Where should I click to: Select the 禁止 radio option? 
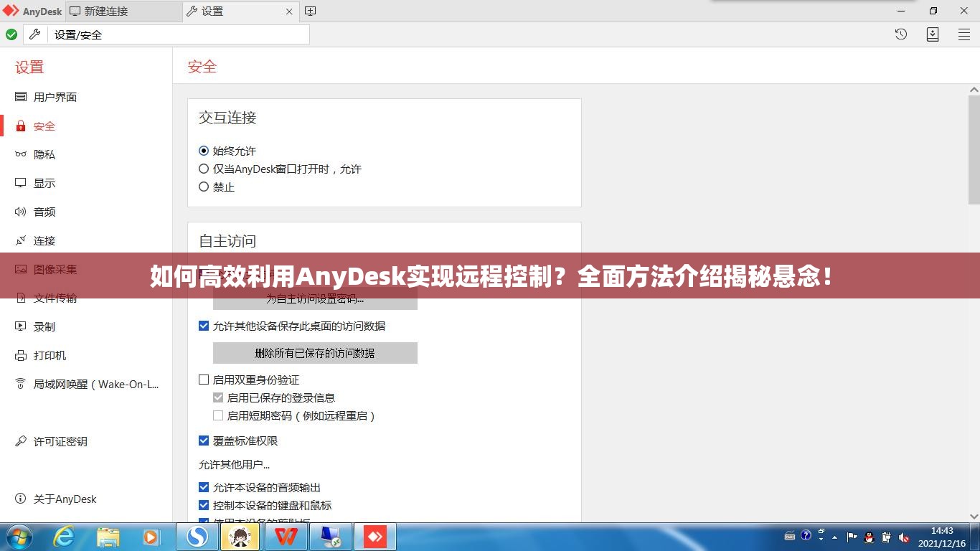[x=204, y=187]
